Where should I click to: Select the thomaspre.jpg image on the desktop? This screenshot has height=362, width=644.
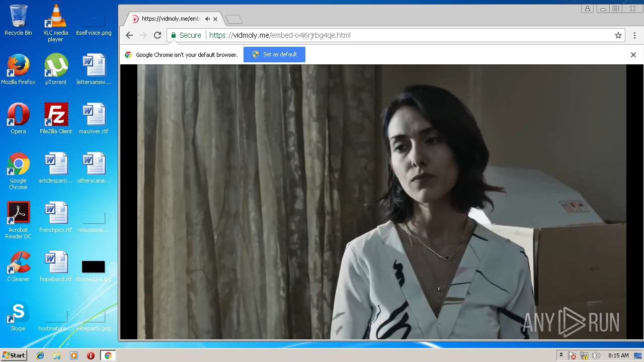[x=94, y=270]
